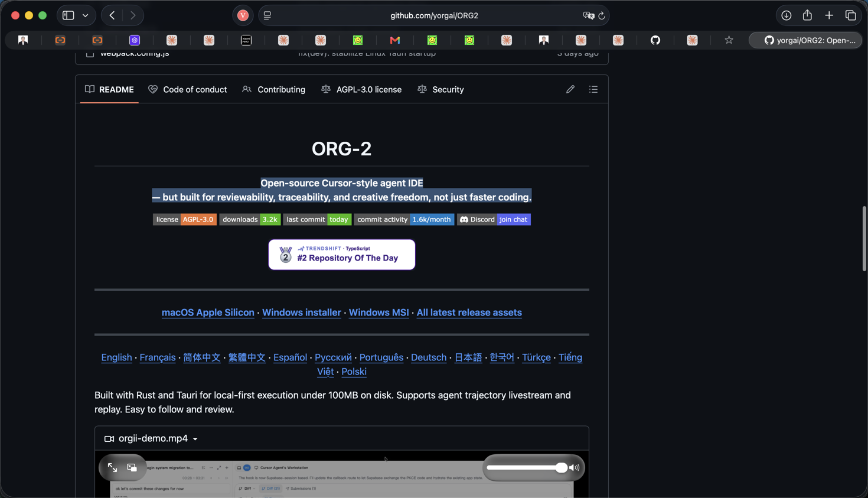Share this page
The height and width of the screenshot is (498, 868).
tap(807, 15)
